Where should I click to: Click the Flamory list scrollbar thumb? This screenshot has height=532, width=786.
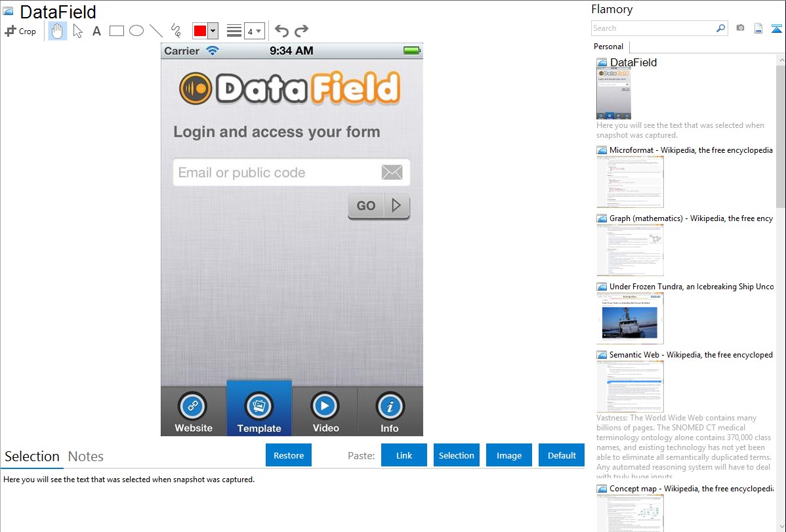(x=781, y=135)
